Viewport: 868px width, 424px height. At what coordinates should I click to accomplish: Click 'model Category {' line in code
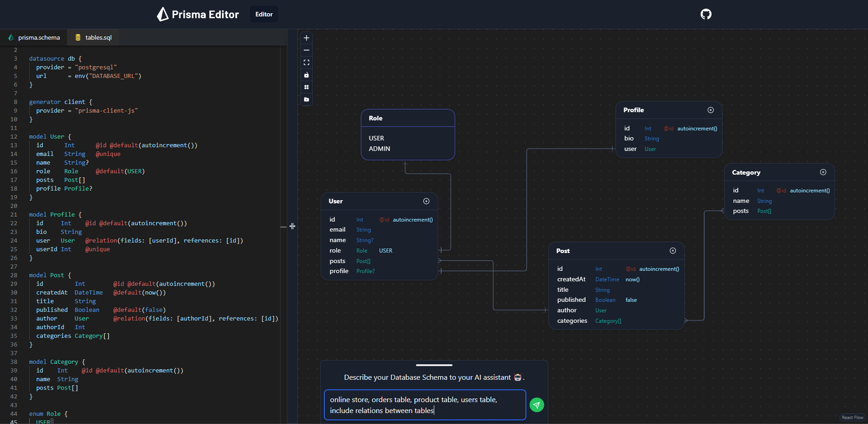click(57, 362)
